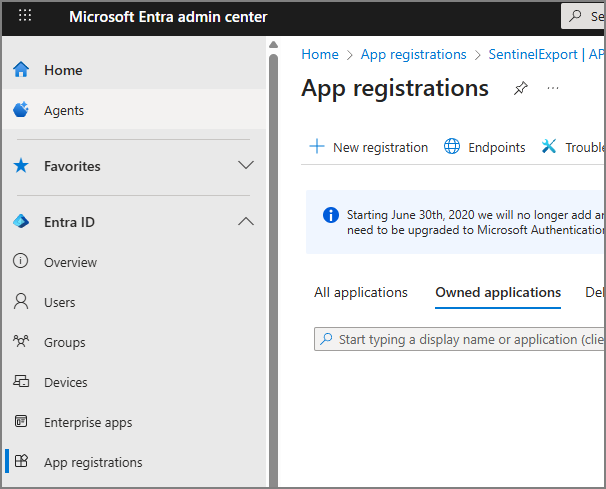The height and width of the screenshot is (489, 606).
Task: Open the Agents icon in sidebar
Action: click(x=21, y=109)
